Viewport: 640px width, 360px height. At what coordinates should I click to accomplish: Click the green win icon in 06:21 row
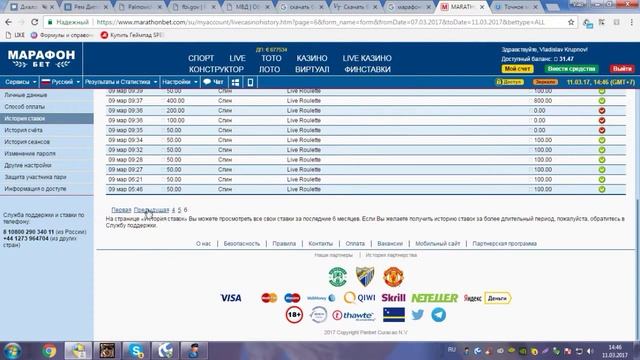602,179
